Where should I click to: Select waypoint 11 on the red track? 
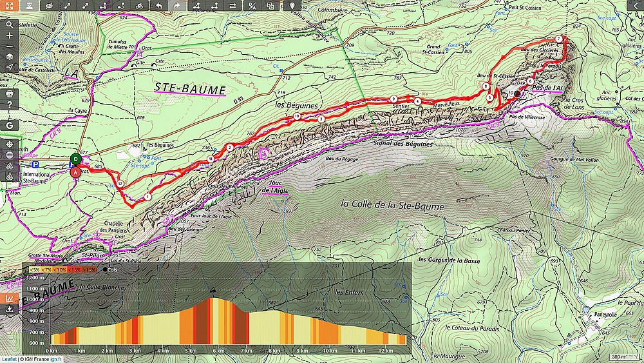pyautogui.click(x=211, y=158)
